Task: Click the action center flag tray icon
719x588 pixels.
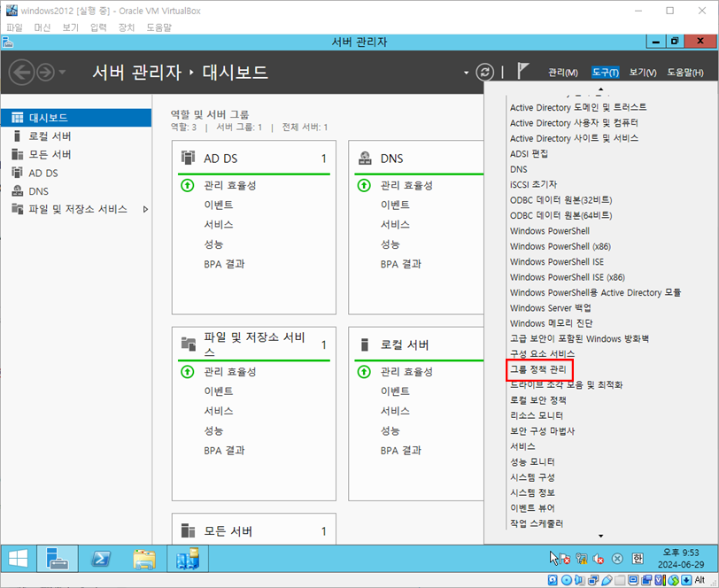Action: pyautogui.click(x=564, y=559)
